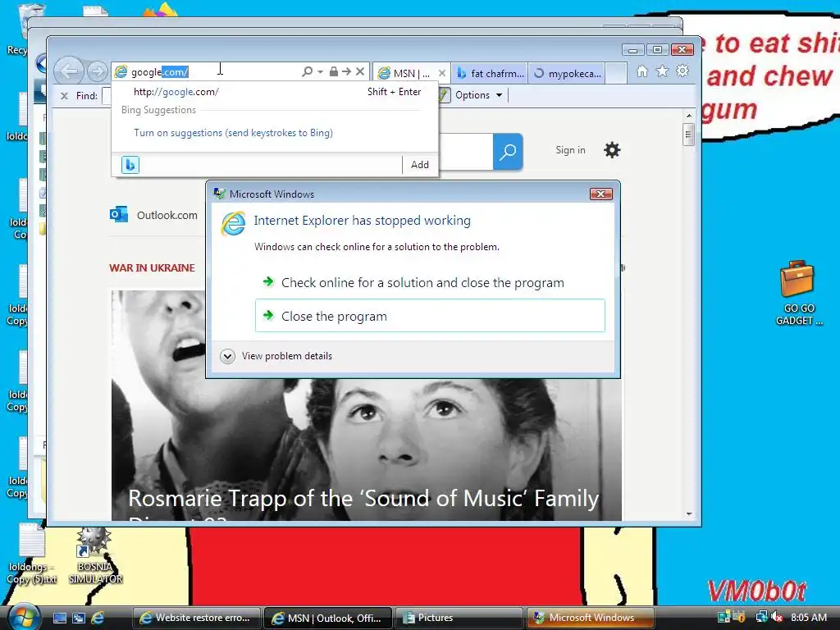Click the Find bar highlight pencil icon
Image resolution: width=840 pixels, height=630 pixels.
(x=444, y=95)
